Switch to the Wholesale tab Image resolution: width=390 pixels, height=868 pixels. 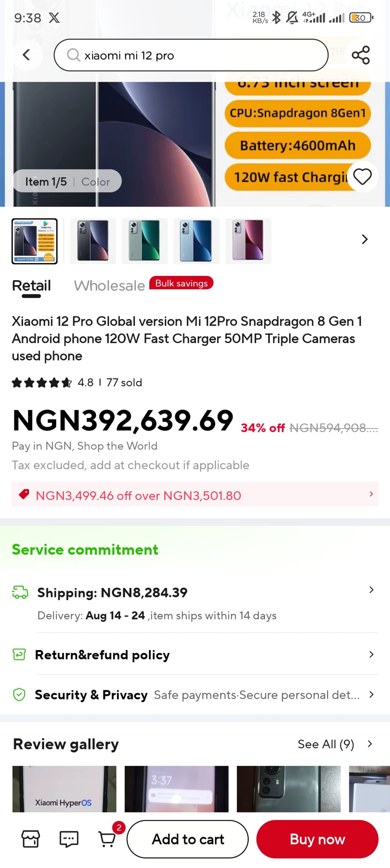[x=109, y=286]
